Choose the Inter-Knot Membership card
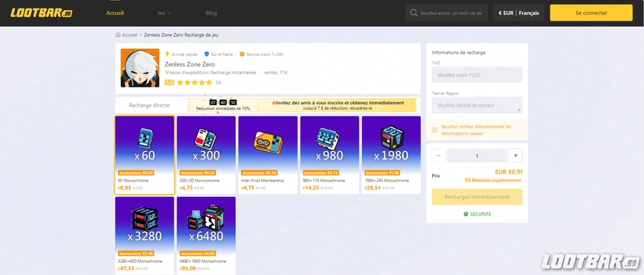 [268, 155]
